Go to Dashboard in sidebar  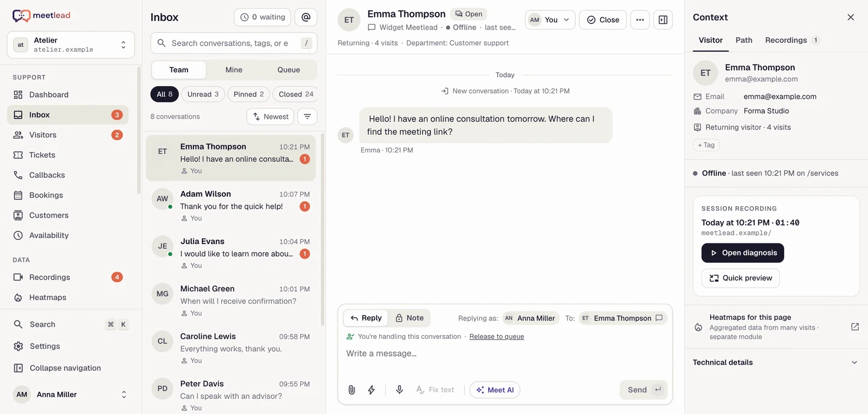[x=68, y=95]
